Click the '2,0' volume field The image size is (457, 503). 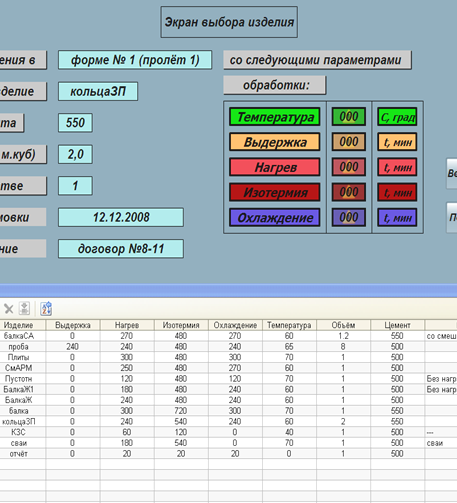click(x=75, y=154)
